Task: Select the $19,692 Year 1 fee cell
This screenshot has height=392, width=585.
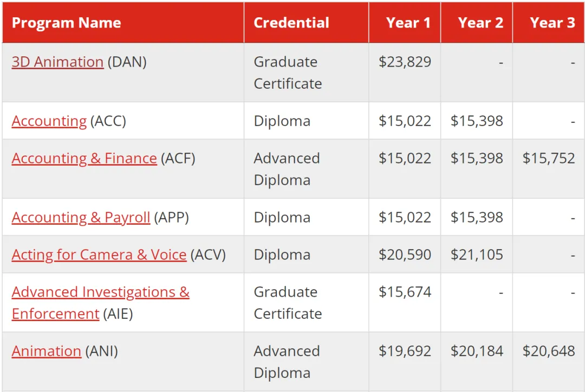Action: [x=405, y=351]
